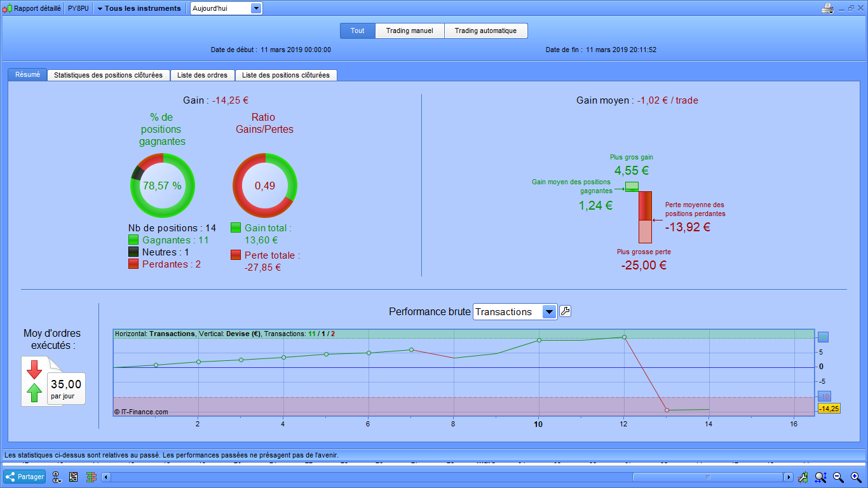Open the order list icon next to the link icon
This screenshot has width=868, height=488.
coord(74,477)
